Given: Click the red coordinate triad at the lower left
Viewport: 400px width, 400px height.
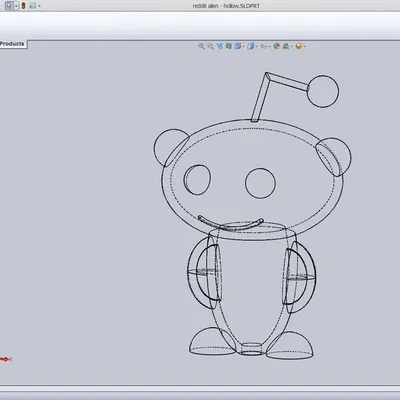Looking at the screenshot, I should 6,359.
